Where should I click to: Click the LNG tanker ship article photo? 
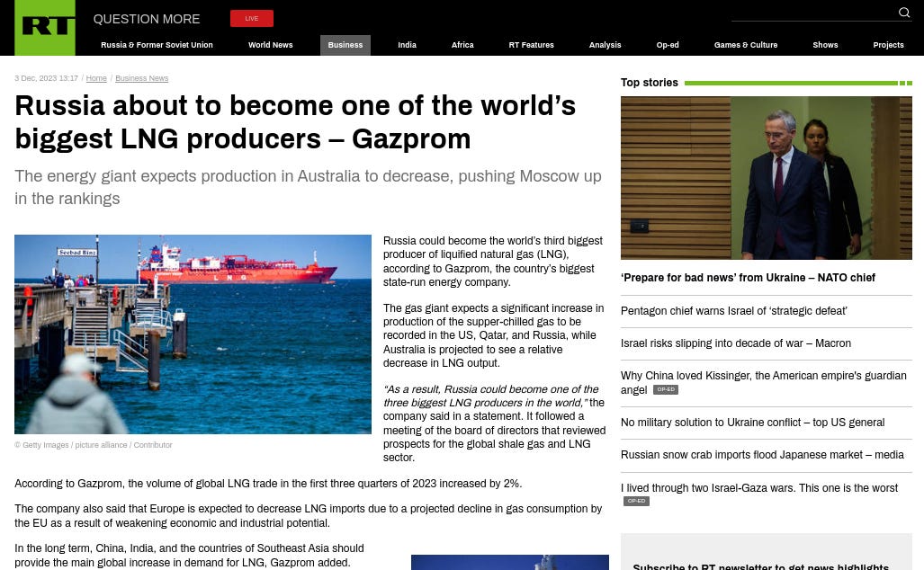pyautogui.click(x=193, y=334)
